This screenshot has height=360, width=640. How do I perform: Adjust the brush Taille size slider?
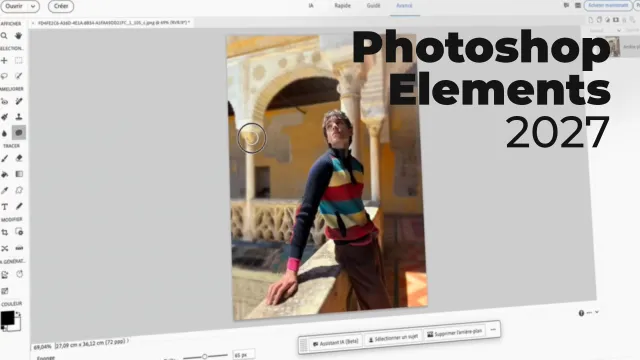tap(205, 356)
